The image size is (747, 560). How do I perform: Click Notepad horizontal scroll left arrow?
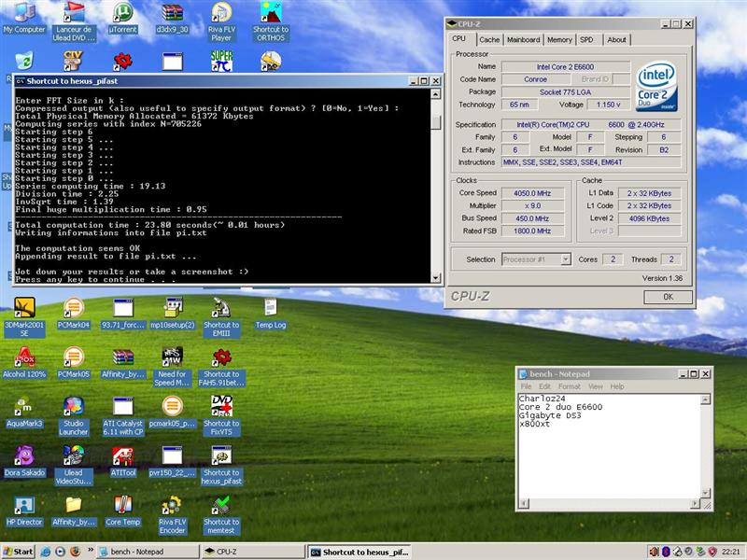click(x=524, y=503)
